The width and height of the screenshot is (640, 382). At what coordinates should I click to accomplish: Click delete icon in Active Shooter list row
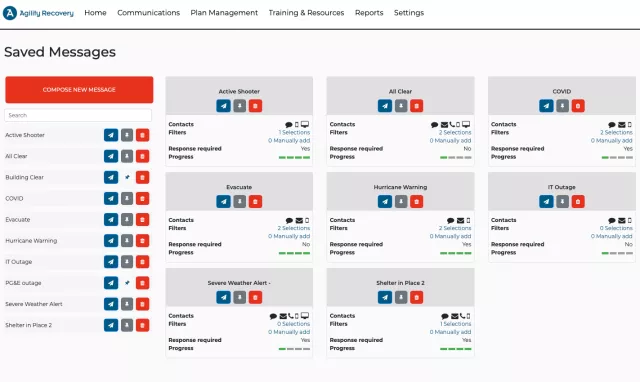click(142, 135)
